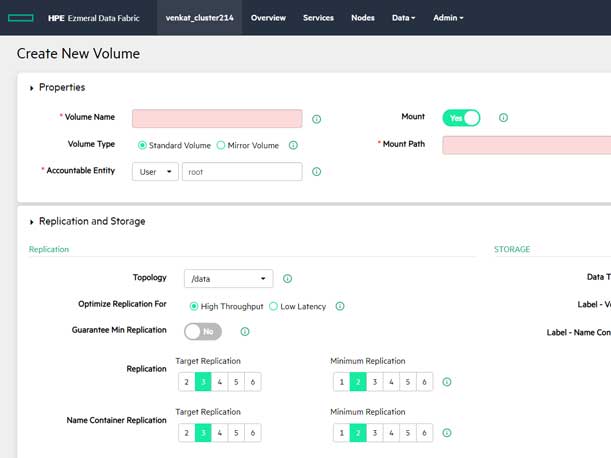Open the Admin menu
611x458 pixels.
tap(448, 18)
